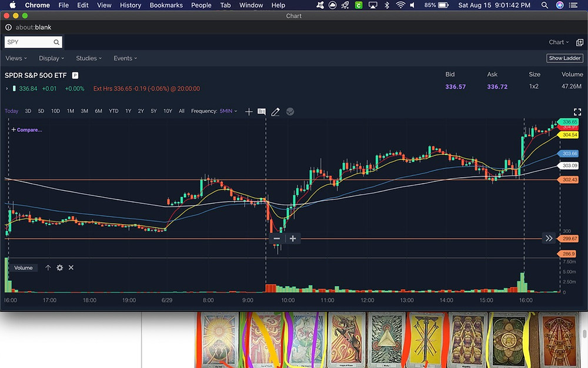The width and height of the screenshot is (588, 368).
Task: Click the grey checkmark circle icon
Action: click(290, 111)
